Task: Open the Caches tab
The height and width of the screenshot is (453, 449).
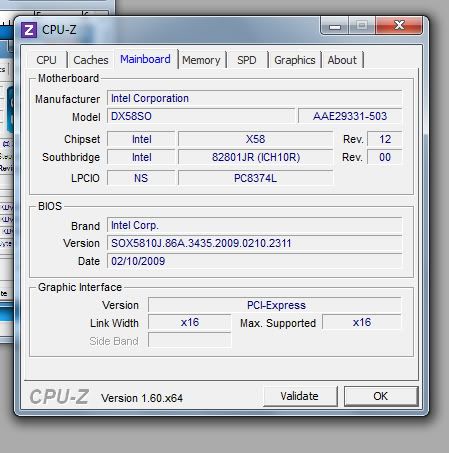Action: (91, 60)
